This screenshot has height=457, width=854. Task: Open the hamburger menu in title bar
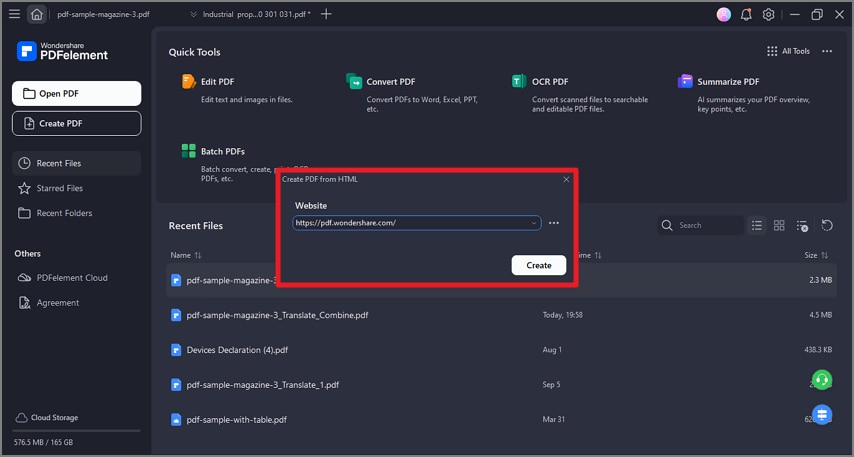(x=14, y=14)
